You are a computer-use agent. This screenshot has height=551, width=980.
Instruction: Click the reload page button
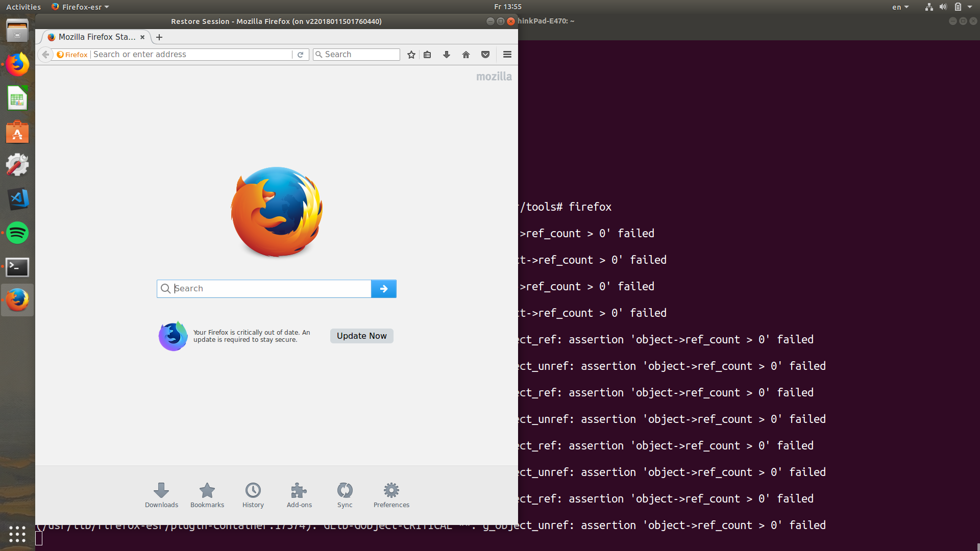pyautogui.click(x=301, y=55)
